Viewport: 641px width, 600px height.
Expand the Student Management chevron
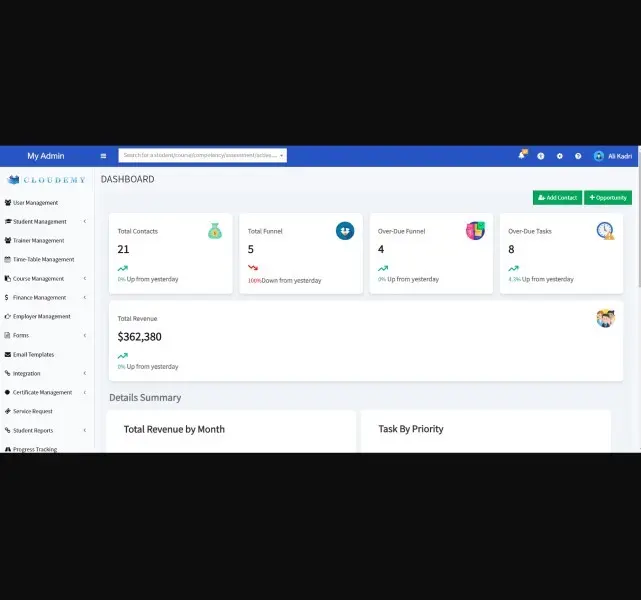(85, 222)
